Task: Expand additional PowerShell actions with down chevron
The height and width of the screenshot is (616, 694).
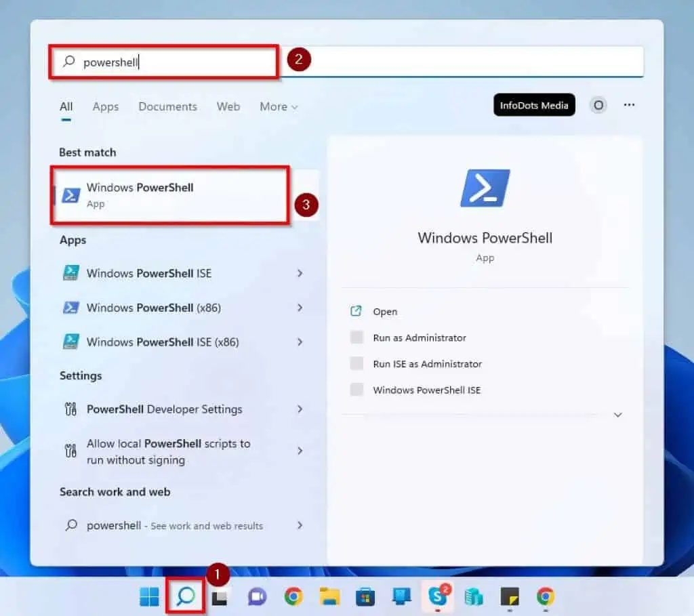Action: point(617,415)
